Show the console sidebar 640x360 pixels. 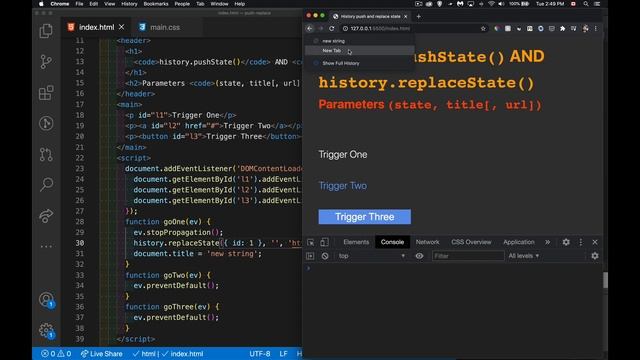[x=310, y=256]
